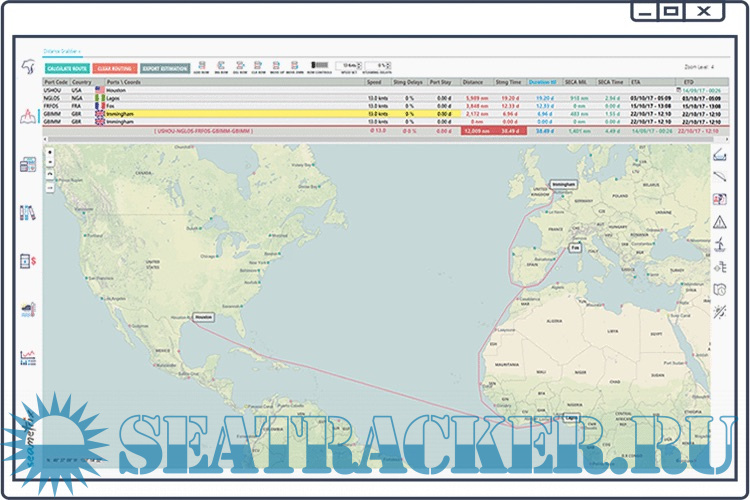Open the chart statistics sidebar icon

[x=28, y=357]
